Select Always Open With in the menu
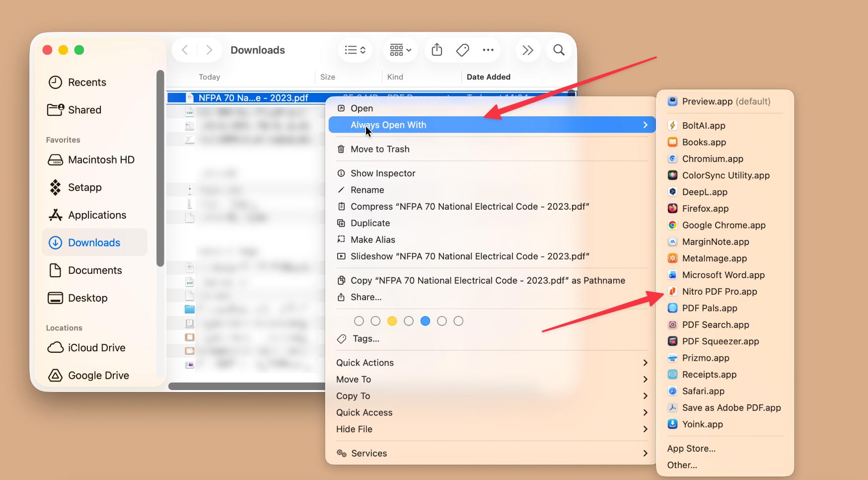Viewport: 868px width, 480px height. 388,125
